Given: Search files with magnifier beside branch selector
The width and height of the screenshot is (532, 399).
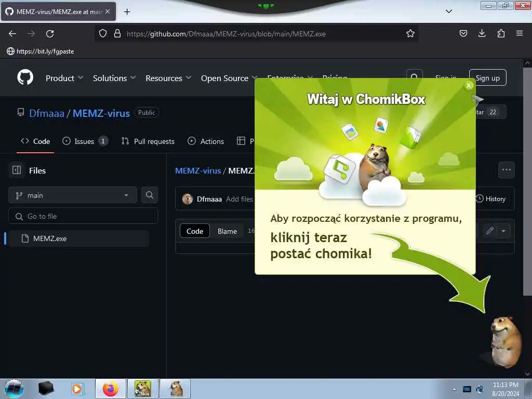Looking at the screenshot, I should click(x=149, y=195).
